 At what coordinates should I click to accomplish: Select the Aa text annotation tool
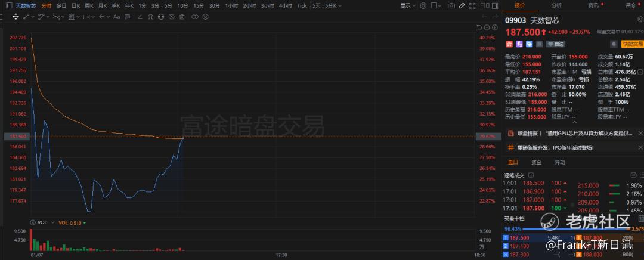point(117,17)
